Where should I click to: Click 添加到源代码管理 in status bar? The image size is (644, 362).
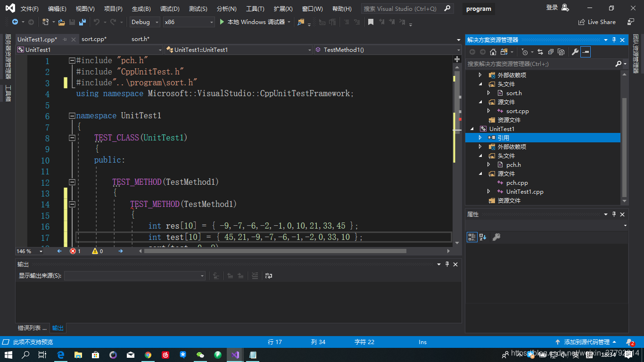586,342
